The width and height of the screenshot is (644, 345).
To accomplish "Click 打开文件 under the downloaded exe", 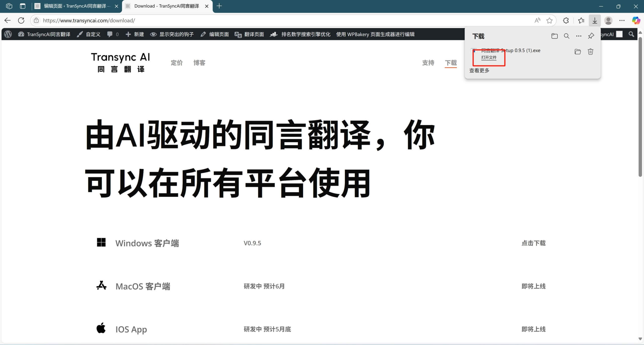I will (489, 58).
